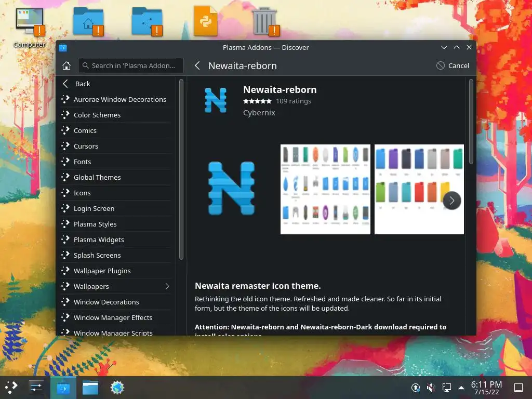Click the Wallpaper Plugins category icon
This screenshot has width=532, height=399.
tap(65, 271)
